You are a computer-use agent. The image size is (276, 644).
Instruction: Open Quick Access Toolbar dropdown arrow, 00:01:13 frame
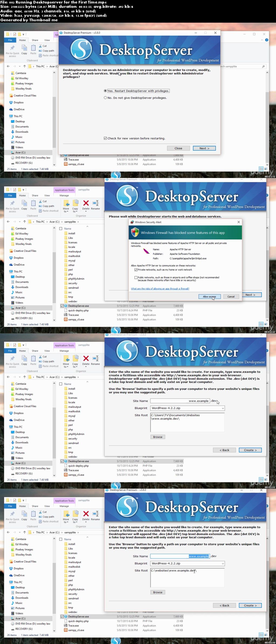click(23, 34)
